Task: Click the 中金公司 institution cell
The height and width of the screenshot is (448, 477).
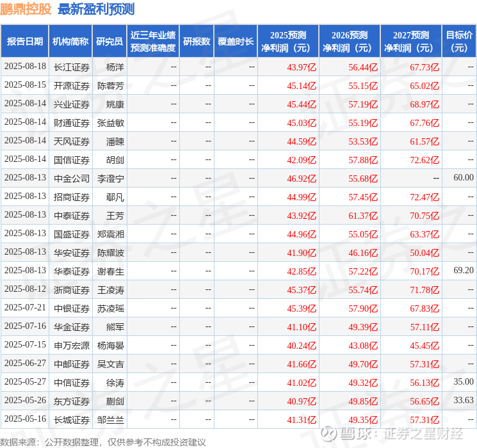Action: click(x=72, y=179)
